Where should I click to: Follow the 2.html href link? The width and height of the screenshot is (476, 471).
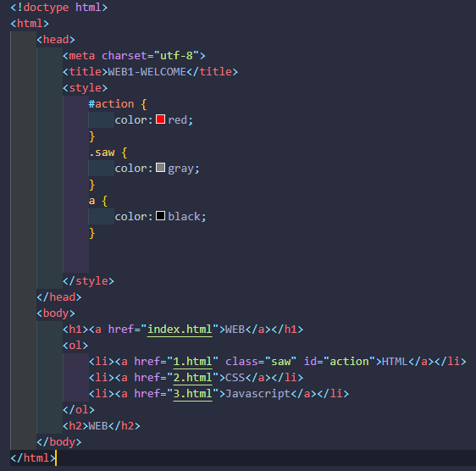192,378
